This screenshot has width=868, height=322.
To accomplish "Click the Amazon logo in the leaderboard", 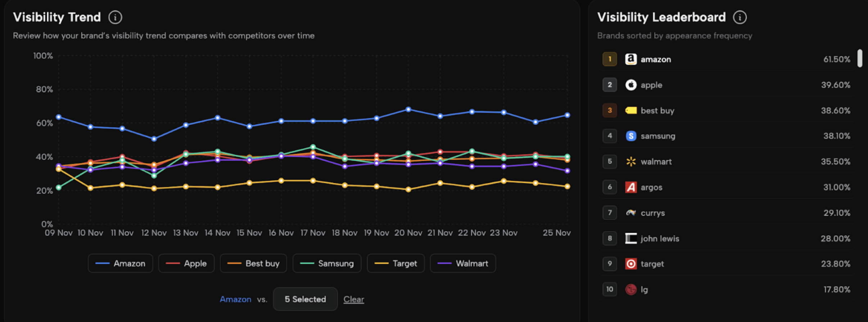I will pyautogui.click(x=631, y=59).
